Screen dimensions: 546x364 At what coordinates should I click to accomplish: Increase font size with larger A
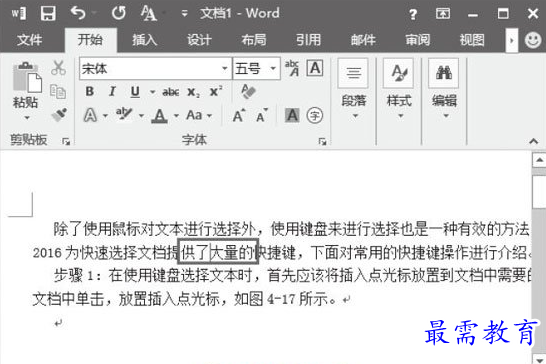pyautogui.click(x=239, y=115)
